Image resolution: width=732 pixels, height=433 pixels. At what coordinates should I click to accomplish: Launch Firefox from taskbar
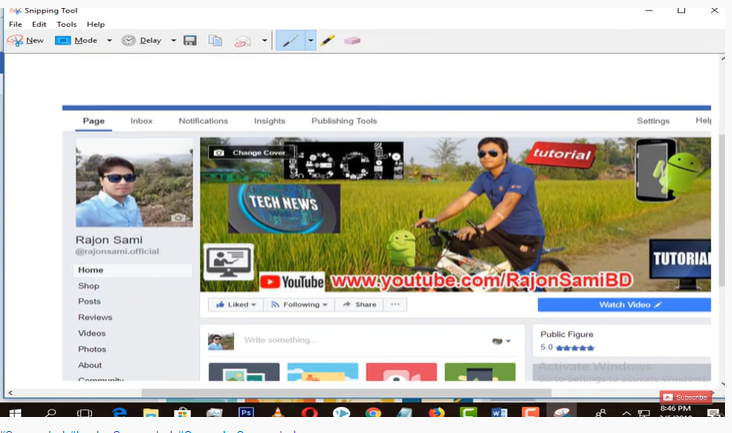(x=436, y=412)
